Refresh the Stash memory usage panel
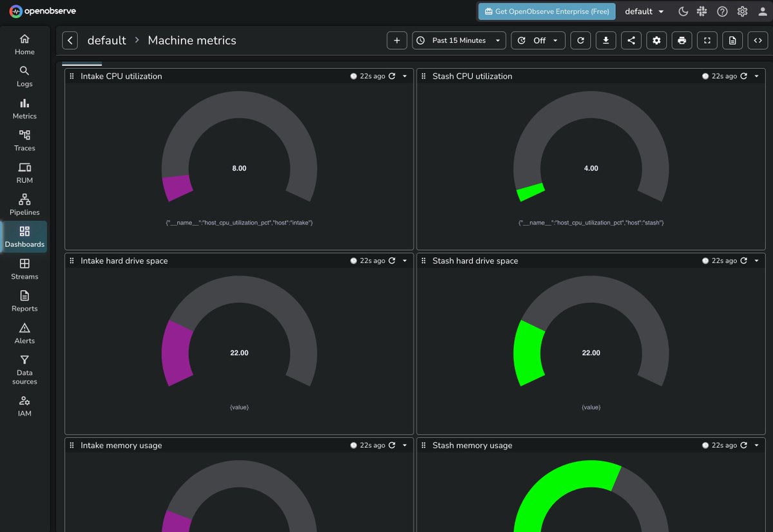The height and width of the screenshot is (532, 773). pyautogui.click(x=744, y=445)
